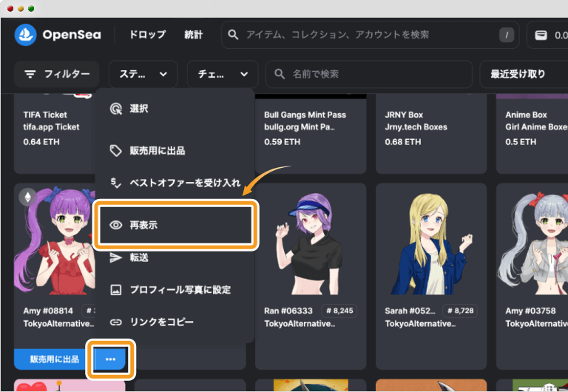Focus the 名前で検索 input field
568x392 pixels.
(x=369, y=74)
